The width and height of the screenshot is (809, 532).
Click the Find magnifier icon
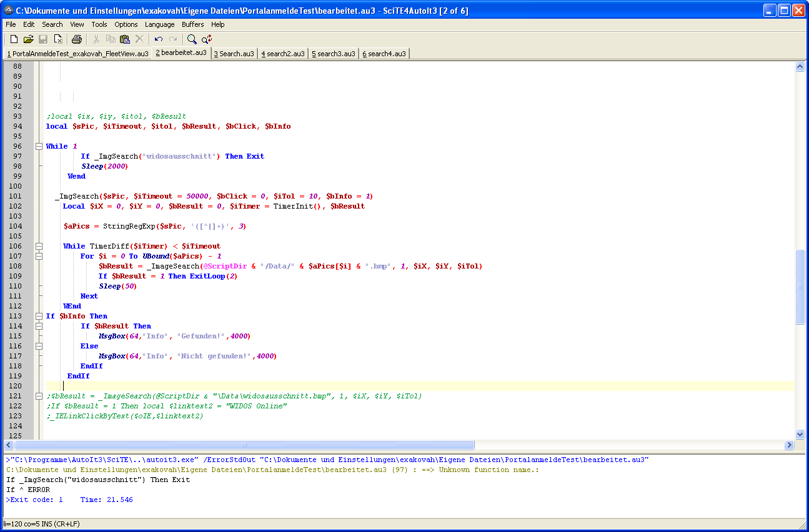coord(192,39)
